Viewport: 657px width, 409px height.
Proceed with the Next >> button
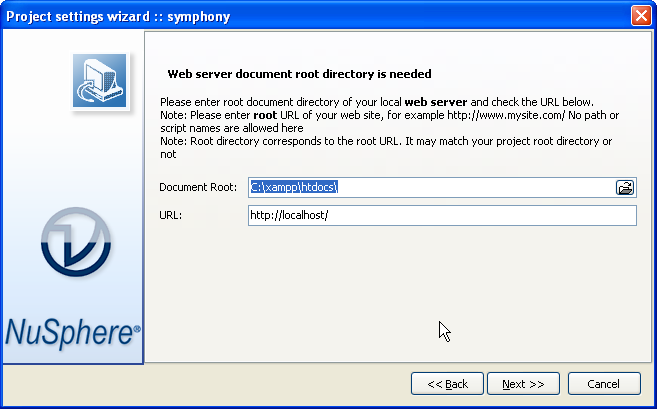523,383
